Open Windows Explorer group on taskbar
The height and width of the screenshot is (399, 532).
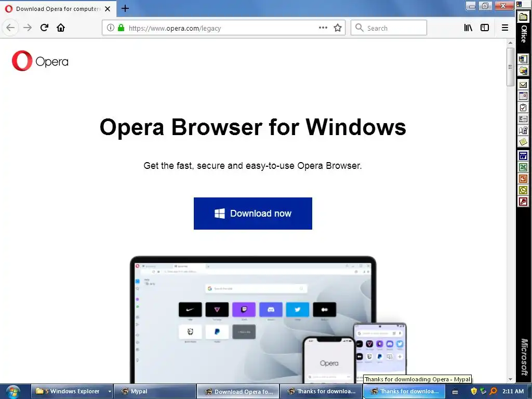69,391
